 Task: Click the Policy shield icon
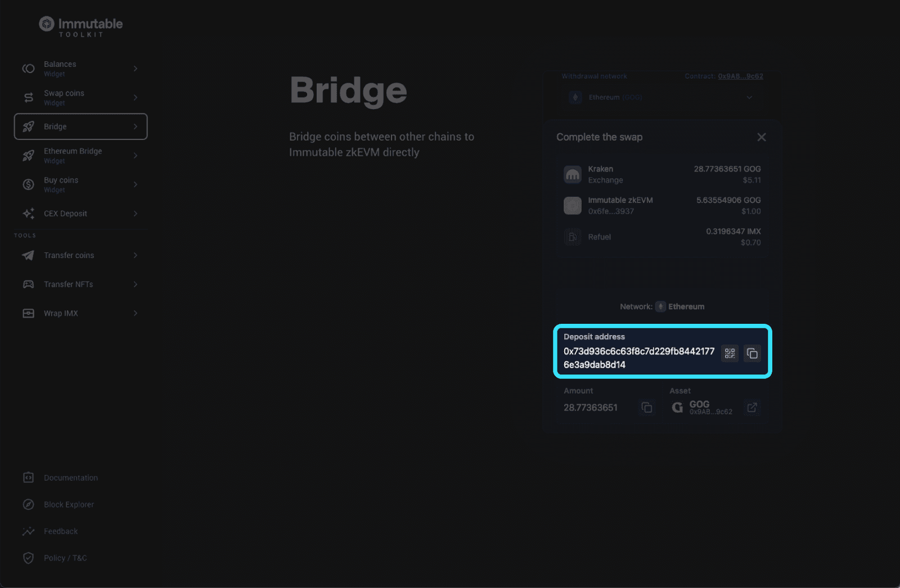click(28, 558)
